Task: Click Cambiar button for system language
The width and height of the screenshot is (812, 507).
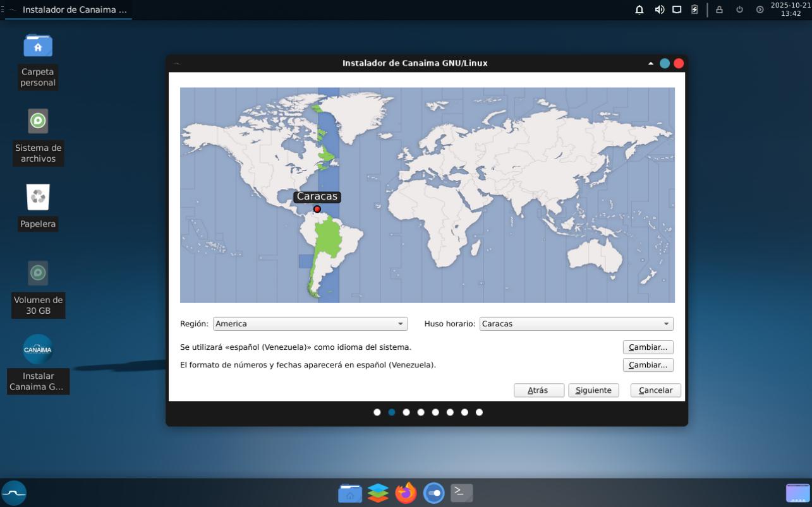Action: [x=648, y=347]
